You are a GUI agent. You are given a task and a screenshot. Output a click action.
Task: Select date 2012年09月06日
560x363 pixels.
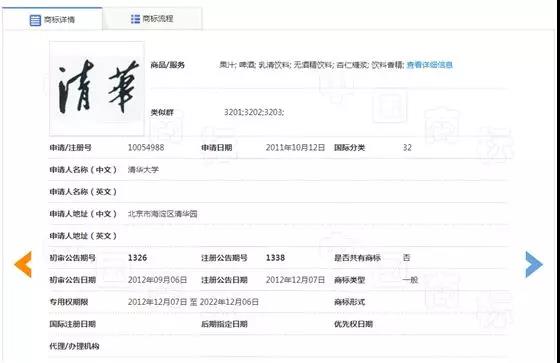(x=158, y=280)
